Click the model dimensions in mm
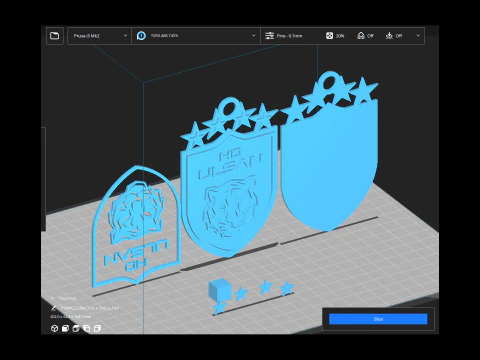This screenshot has height=360, width=480. point(70,316)
